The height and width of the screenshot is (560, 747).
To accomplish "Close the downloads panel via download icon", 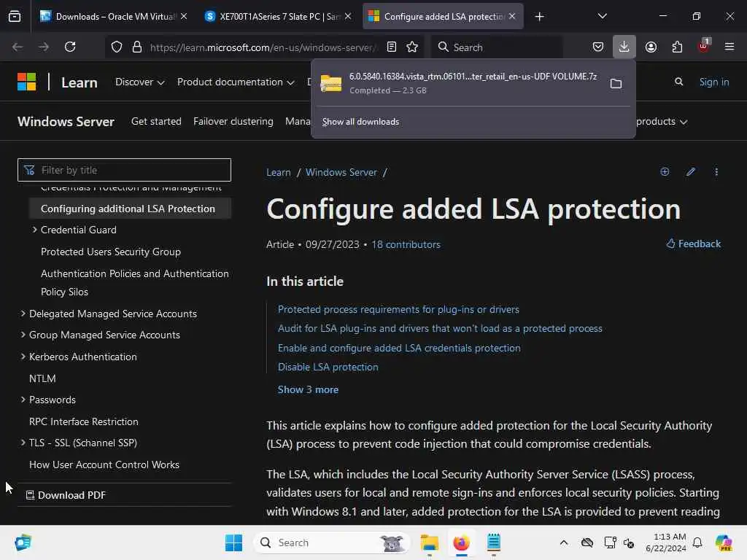I will pyautogui.click(x=624, y=47).
